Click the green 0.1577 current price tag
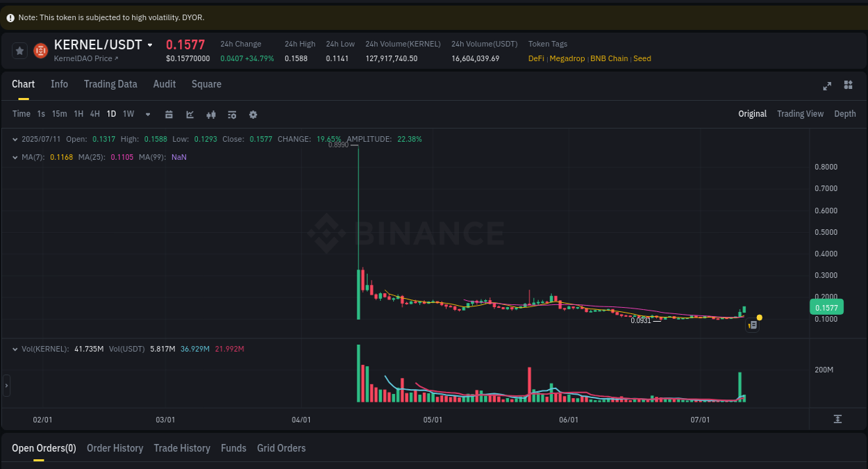 coord(826,306)
